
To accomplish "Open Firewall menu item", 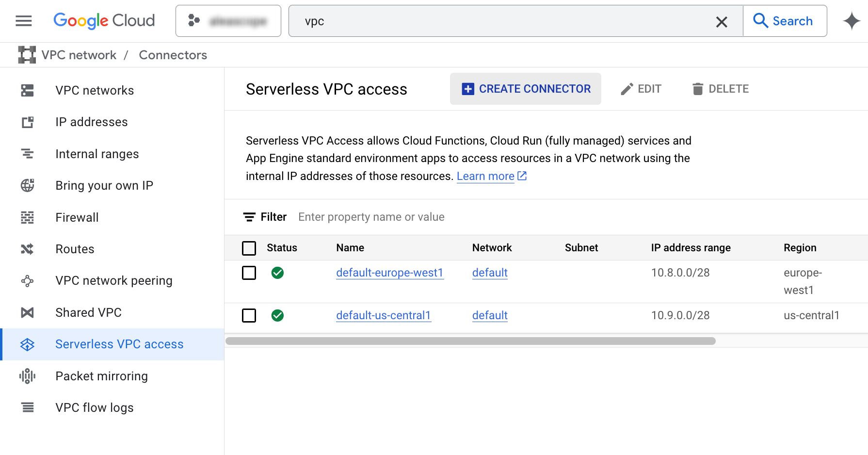I will (77, 217).
